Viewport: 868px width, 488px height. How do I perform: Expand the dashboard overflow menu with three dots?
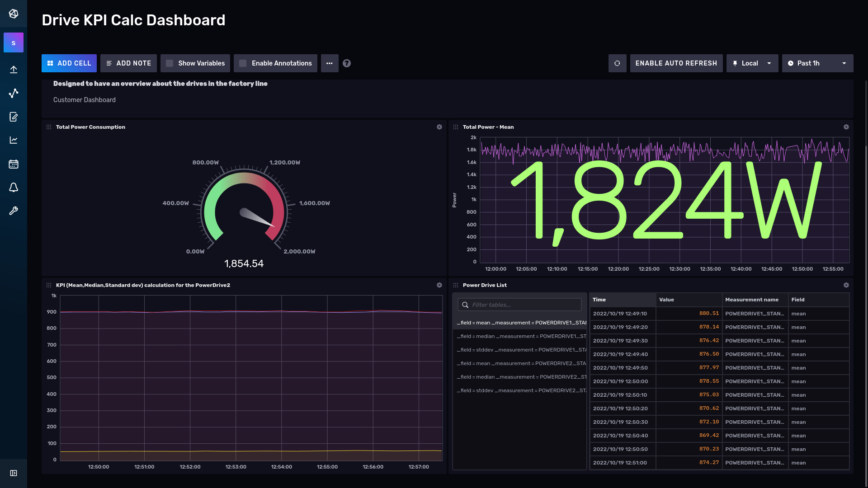click(330, 63)
